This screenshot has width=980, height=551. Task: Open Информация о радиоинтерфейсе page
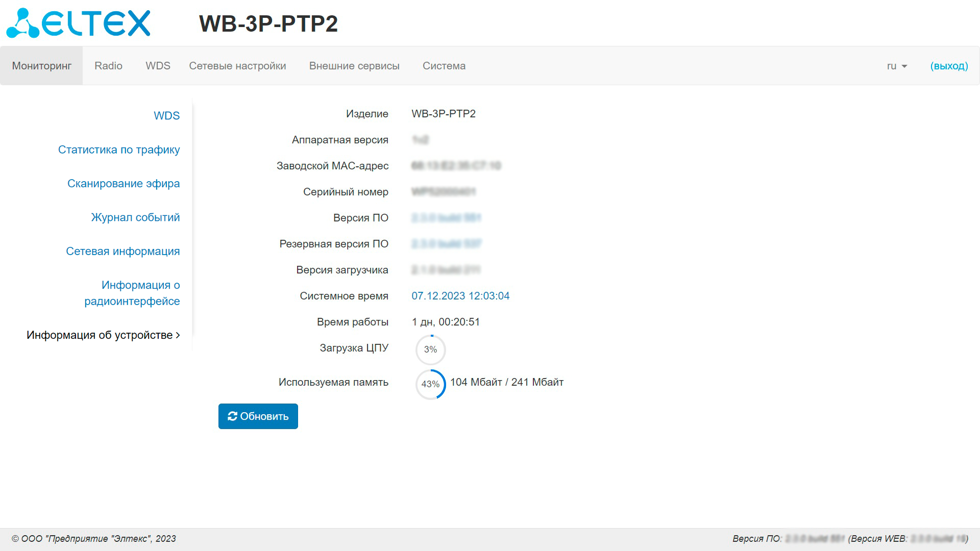pyautogui.click(x=132, y=293)
